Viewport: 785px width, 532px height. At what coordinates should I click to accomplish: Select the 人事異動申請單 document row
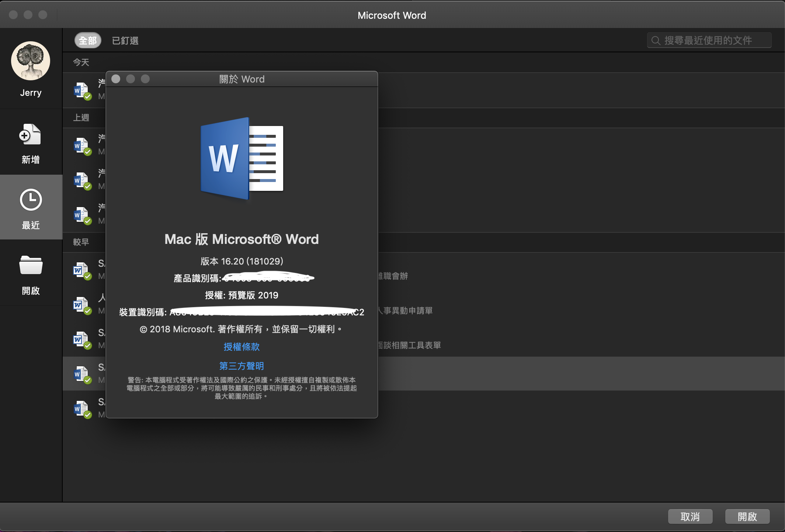point(406,311)
